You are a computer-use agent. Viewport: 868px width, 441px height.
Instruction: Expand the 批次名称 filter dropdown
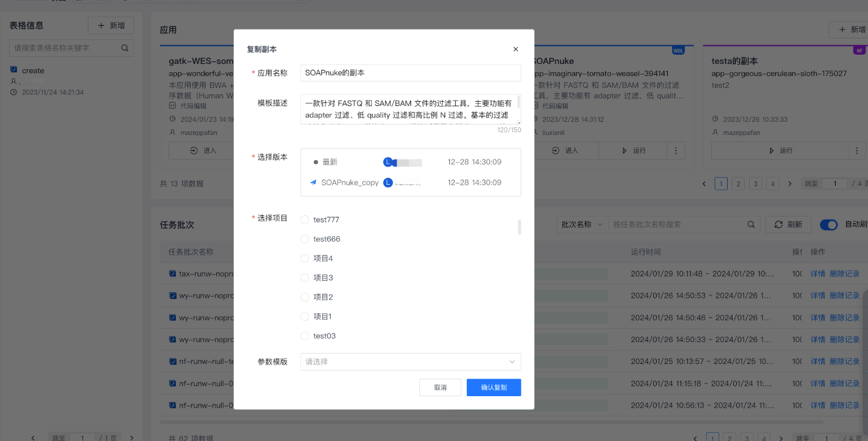[x=582, y=225]
